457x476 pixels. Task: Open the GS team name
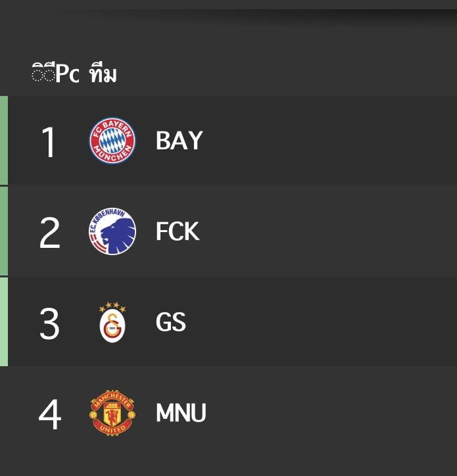coord(171,321)
